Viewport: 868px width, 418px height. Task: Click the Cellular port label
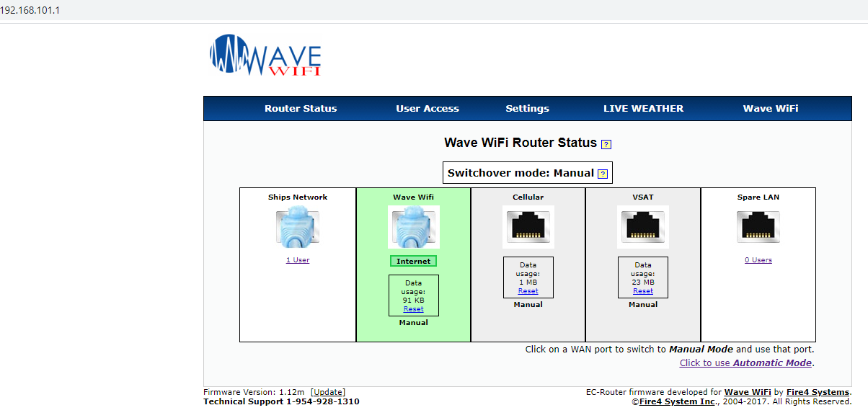pyautogui.click(x=528, y=197)
